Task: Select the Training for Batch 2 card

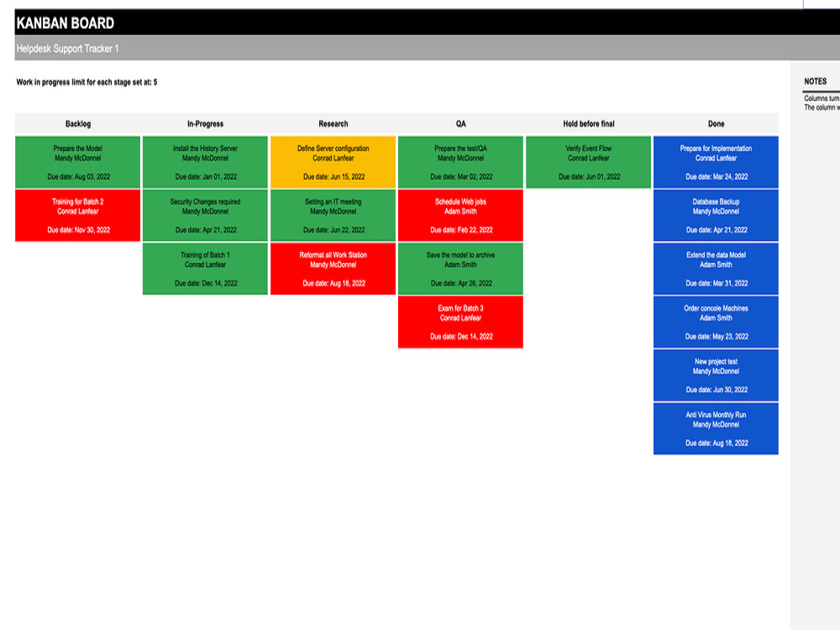Action: click(x=77, y=215)
